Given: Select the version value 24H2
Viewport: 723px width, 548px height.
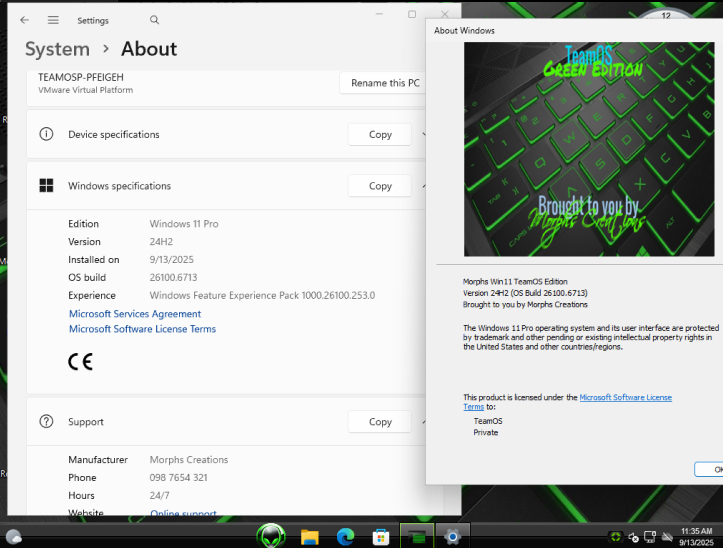Looking at the screenshot, I should (x=161, y=241).
